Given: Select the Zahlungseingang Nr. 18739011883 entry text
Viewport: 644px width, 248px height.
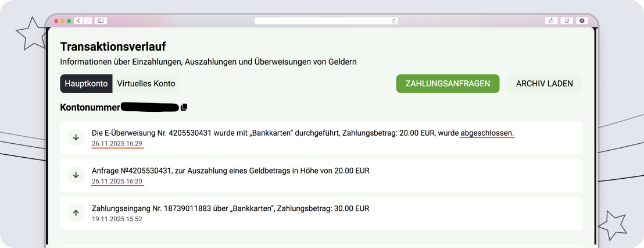Looking at the screenshot, I should pyautogui.click(x=231, y=208).
